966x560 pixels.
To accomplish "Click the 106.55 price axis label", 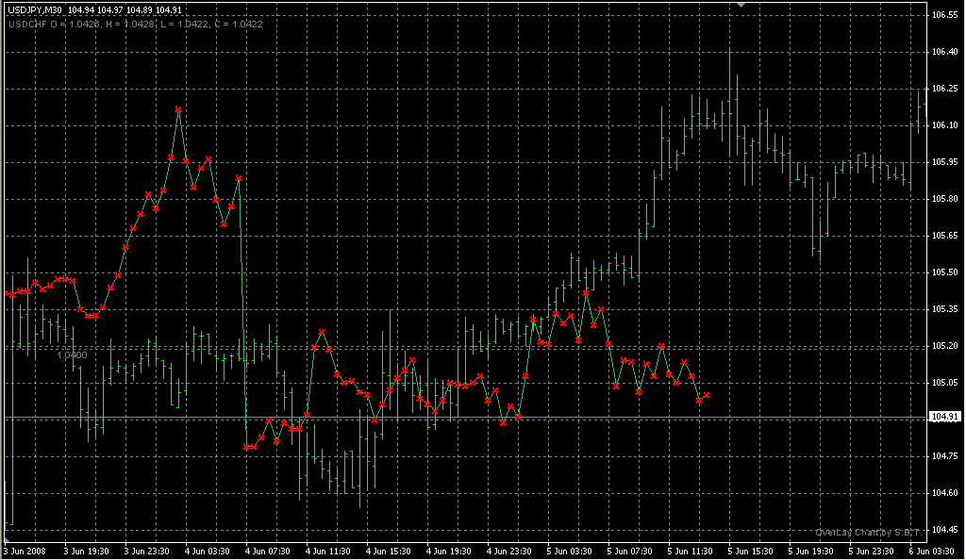I will tap(944, 16).
